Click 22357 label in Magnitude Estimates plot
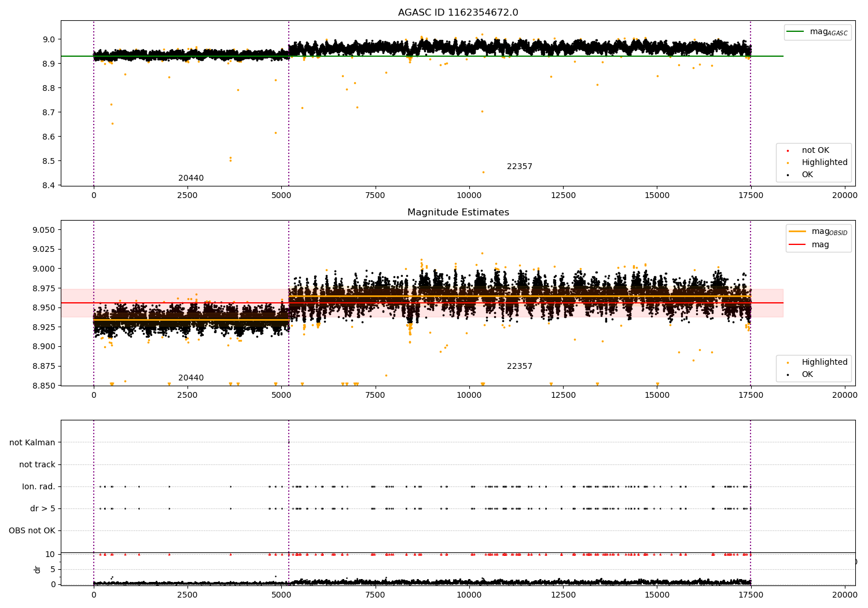The image size is (868, 608). tap(520, 367)
